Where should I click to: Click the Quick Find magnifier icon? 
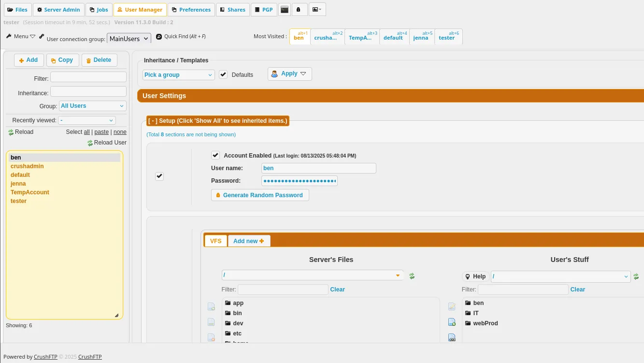click(x=159, y=37)
